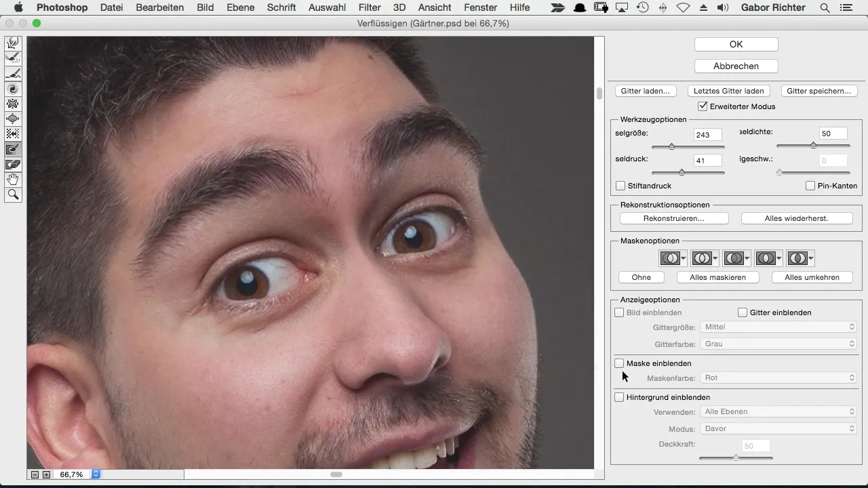Select the Forward Warp tool
This screenshot has height=488, width=868.
(x=13, y=43)
